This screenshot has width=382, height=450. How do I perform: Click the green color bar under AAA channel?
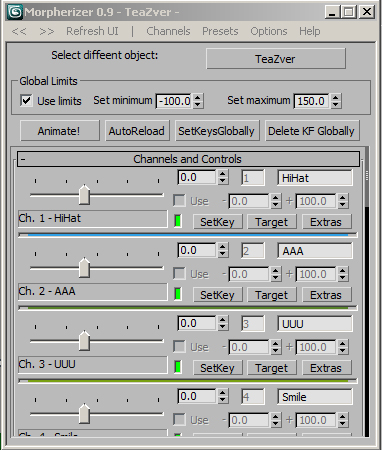[x=188, y=308]
